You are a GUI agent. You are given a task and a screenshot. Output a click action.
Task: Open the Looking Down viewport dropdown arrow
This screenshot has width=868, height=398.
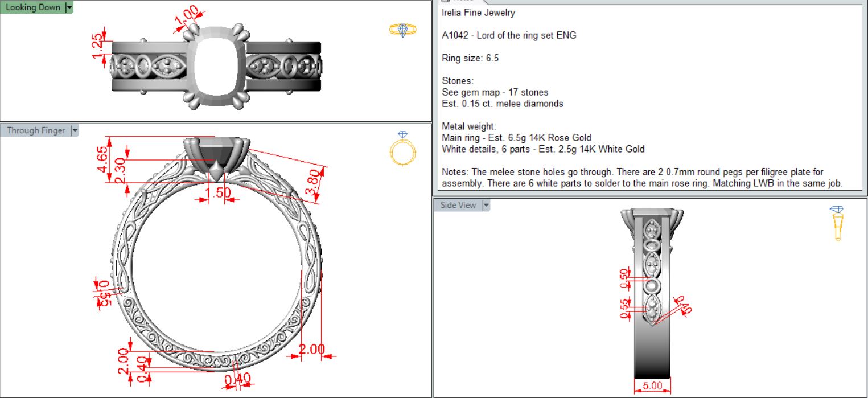click(x=69, y=7)
